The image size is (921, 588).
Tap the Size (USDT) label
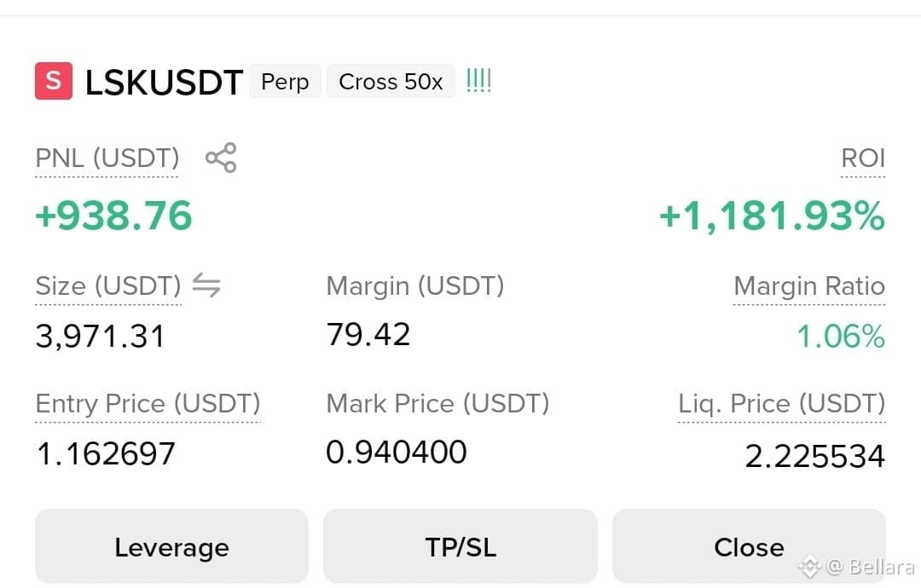pyautogui.click(x=108, y=286)
